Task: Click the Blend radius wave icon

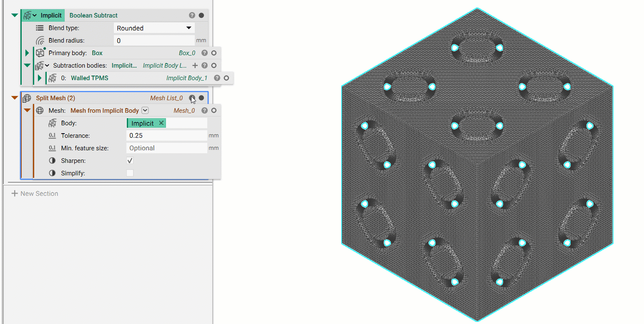Action: pyautogui.click(x=40, y=40)
